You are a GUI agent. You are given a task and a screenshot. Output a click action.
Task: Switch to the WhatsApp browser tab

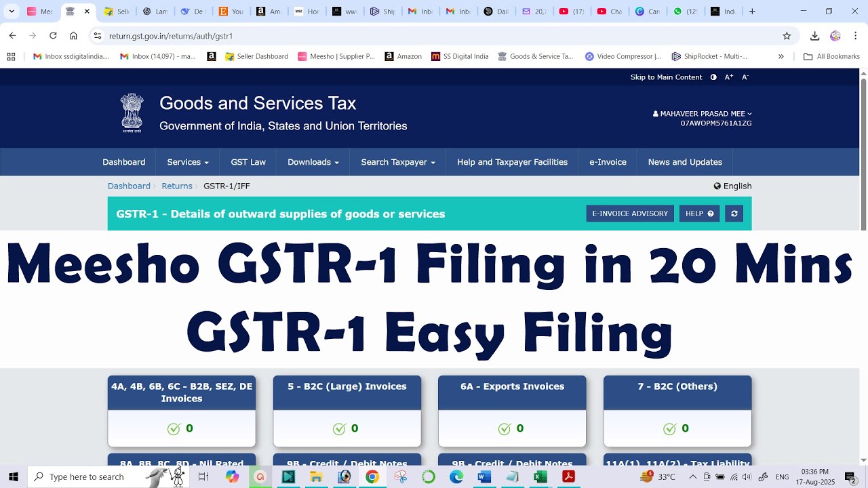(x=686, y=12)
